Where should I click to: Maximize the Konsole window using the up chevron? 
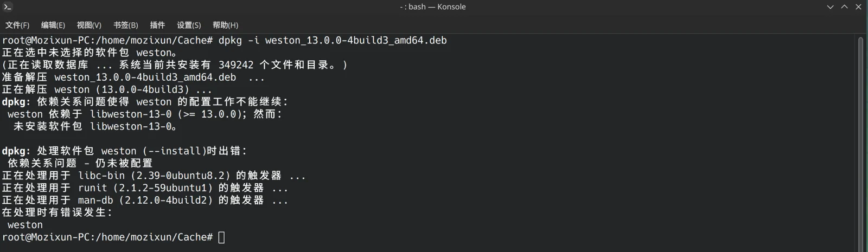click(x=844, y=7)
